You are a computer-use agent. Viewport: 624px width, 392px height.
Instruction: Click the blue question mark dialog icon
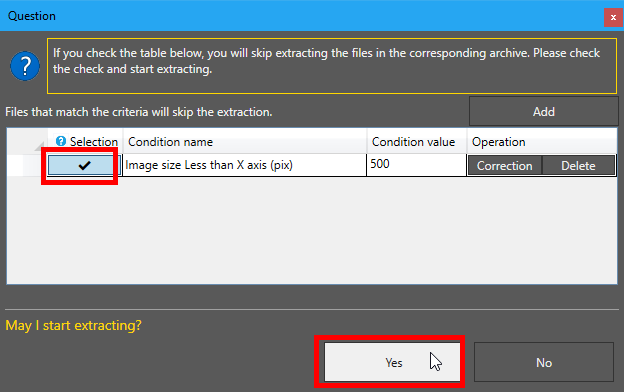coord(25,66)
